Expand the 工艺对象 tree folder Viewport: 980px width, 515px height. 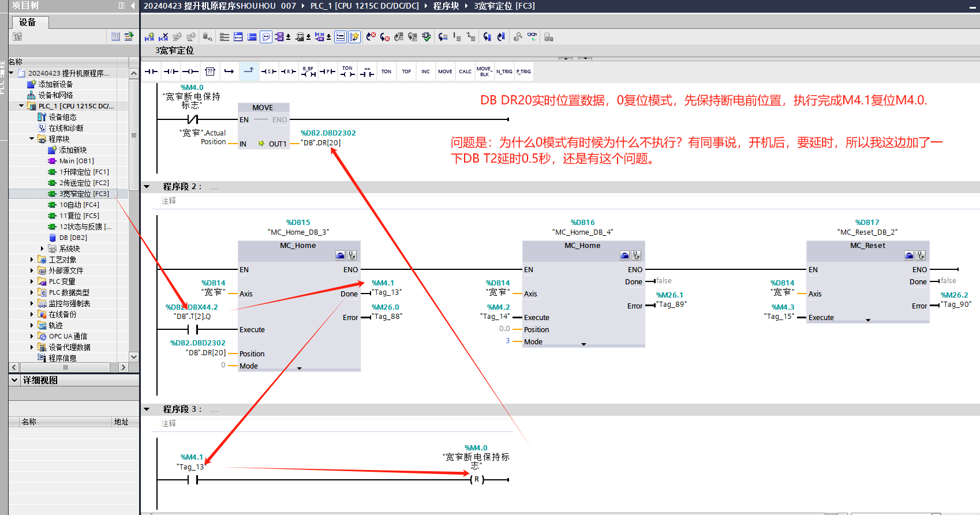[x=32, y=260]
